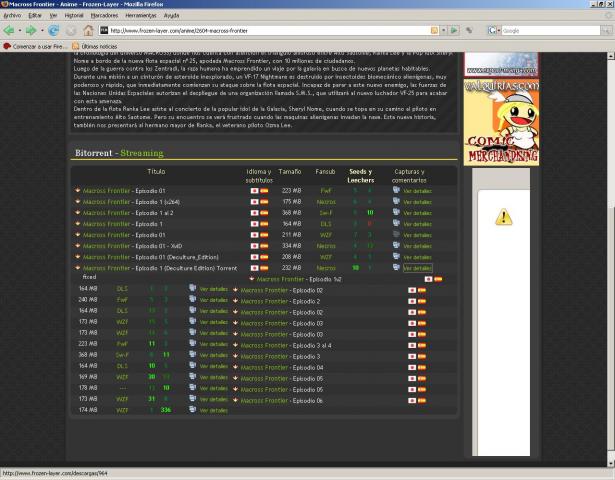Open the 'Comenzar a usar Fire...' bookmark

[x=35, y=46]
